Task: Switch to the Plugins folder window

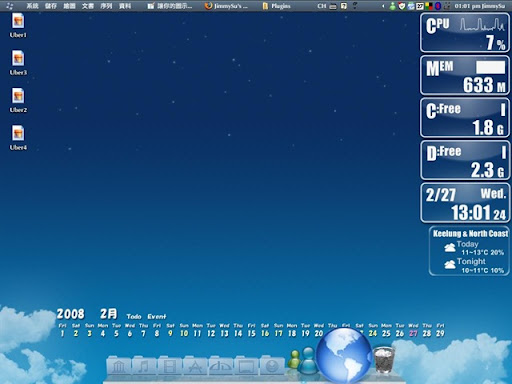Action: click(276, 6)
